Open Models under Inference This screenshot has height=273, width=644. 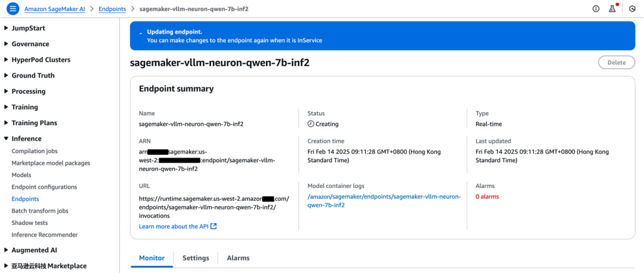tap(21, 175)
